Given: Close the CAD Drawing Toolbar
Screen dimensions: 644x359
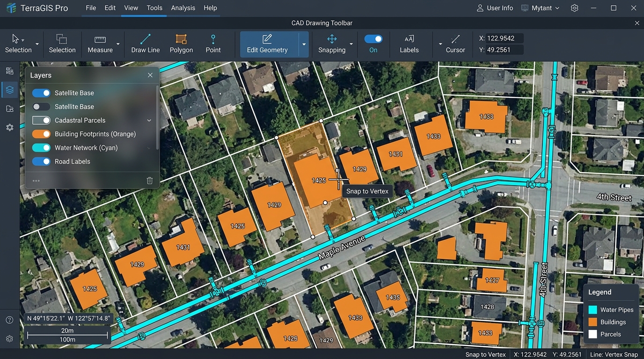Looking at the screenshot, I should pos(637,23).
